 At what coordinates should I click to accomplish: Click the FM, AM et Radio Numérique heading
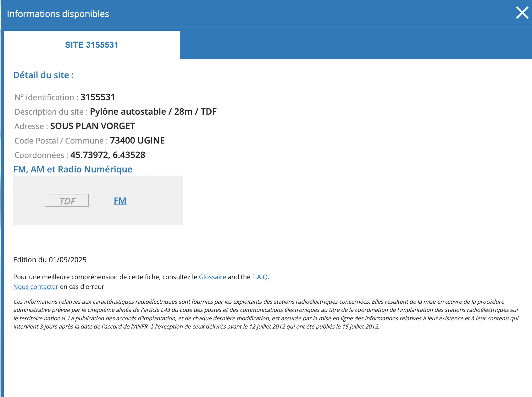pyautogui.click(x=73, y=169)
